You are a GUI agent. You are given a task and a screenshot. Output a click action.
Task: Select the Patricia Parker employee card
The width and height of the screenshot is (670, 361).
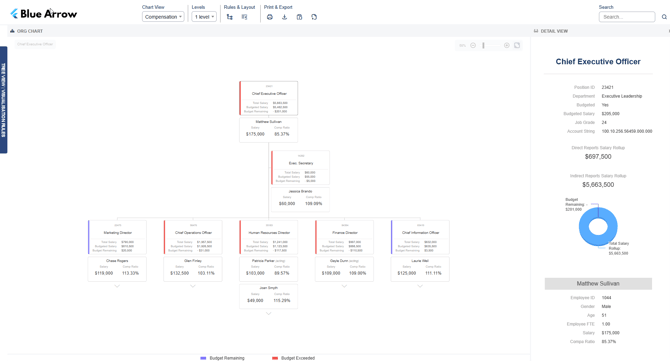pos(268,269)
